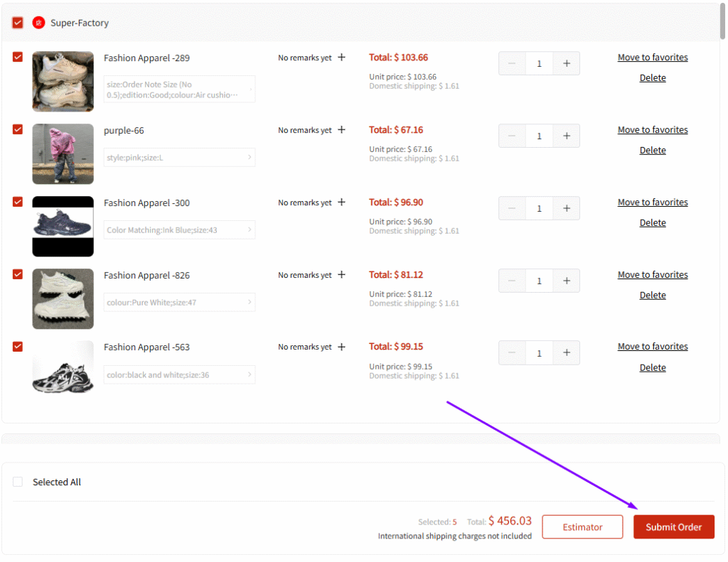
Task: Open colour:Pure White;size:47 variant selector
Action: (179, 302)
